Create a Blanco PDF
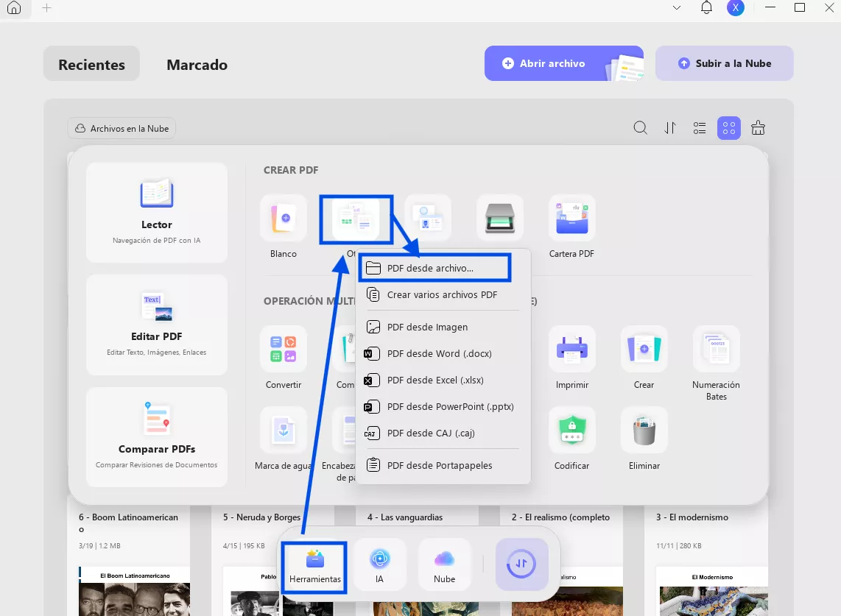Screen dimensions: 841x616 (x=284, y=218)
